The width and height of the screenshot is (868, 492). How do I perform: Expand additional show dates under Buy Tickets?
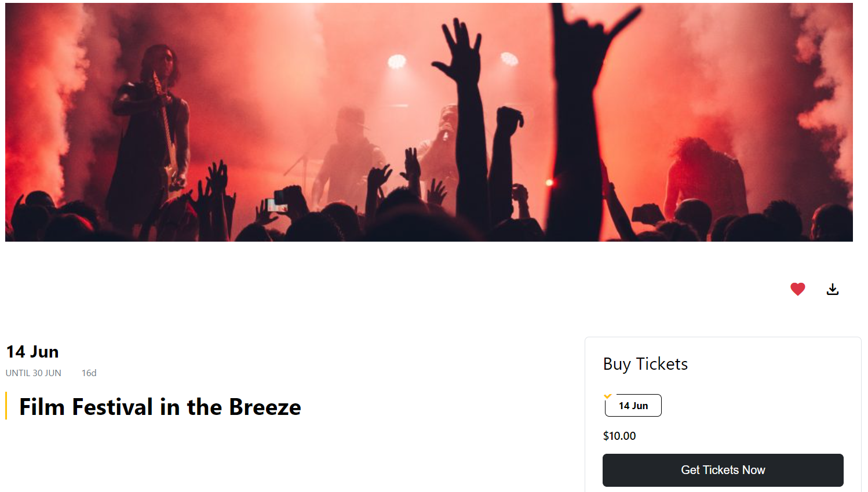click(x=633, y=405)
